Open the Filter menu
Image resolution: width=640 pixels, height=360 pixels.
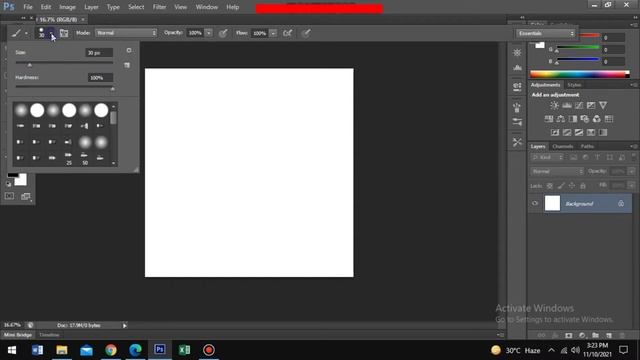(x=159, y=7)
